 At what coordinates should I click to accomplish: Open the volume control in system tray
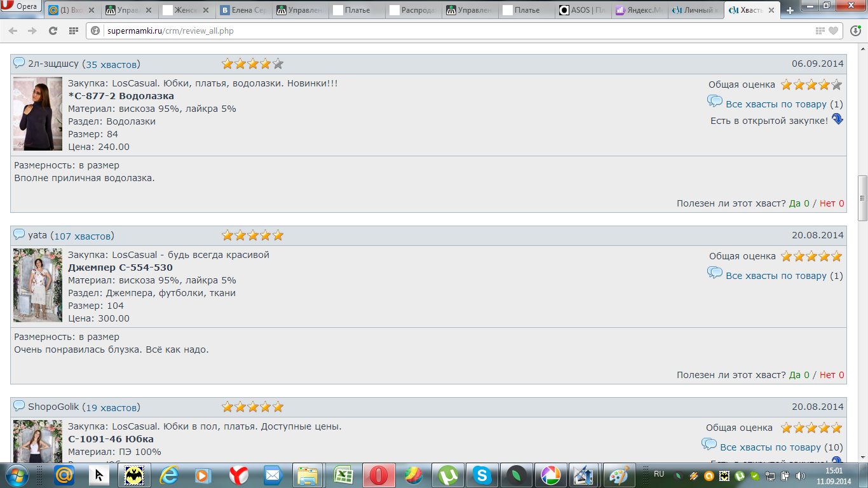[799, 475]
